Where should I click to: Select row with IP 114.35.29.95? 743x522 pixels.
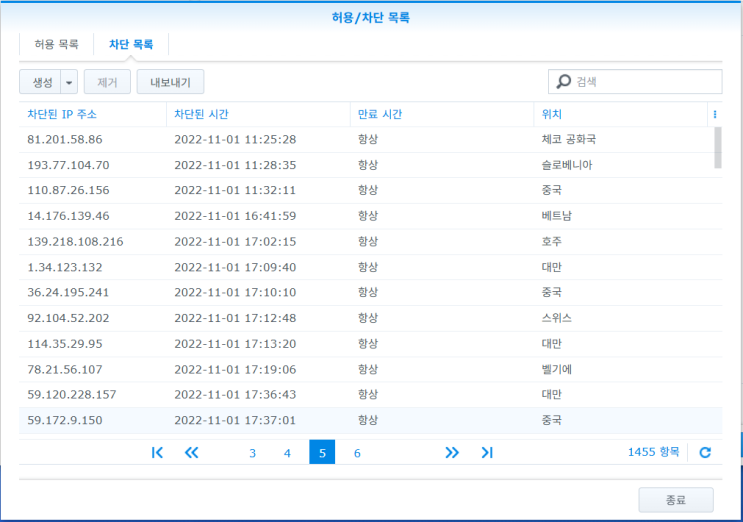(x=371, y=343)
